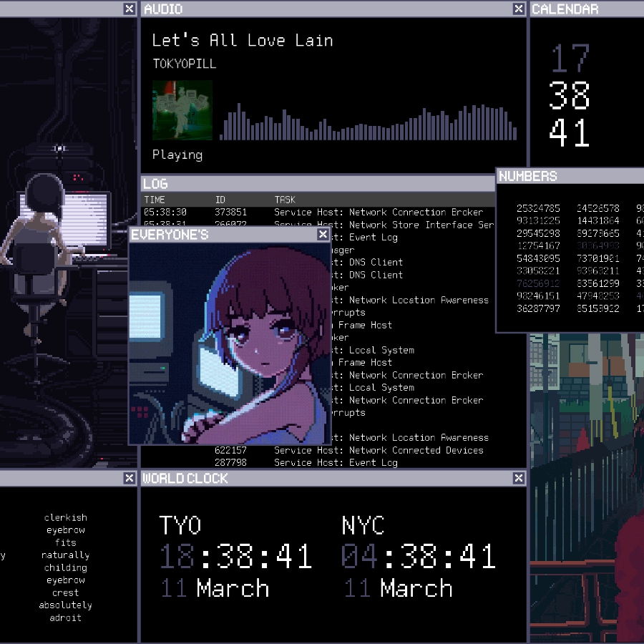The width and height of the screenshot is (644, 644).
Task: Click the Tokyo time 18:38:41
Action: [235, 556]
